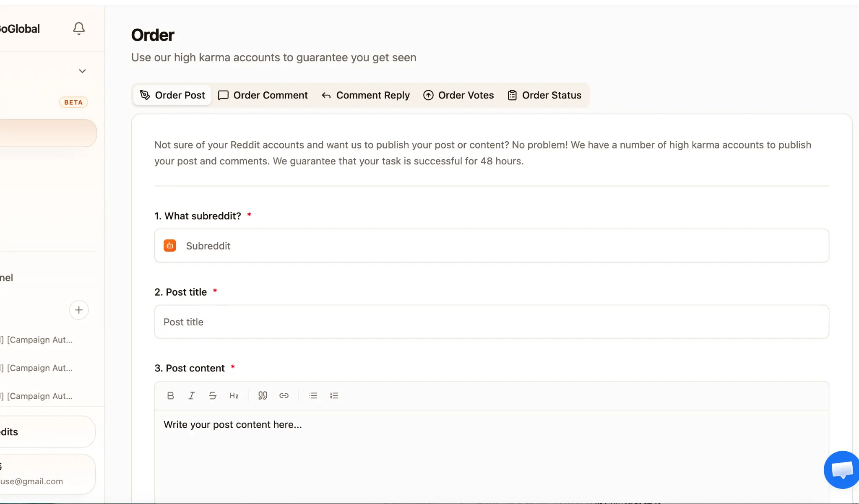859x504 pixels.
Task: Focus the Post title field
Action: point(492,322)
